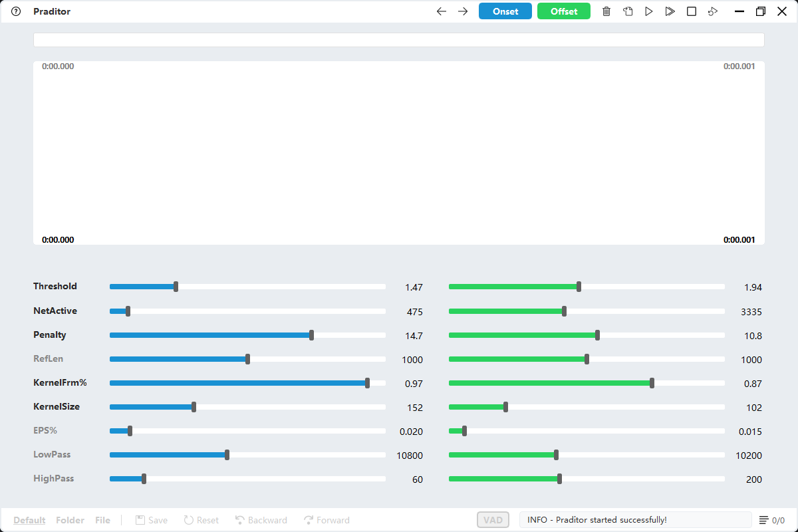Viewport: 798px width, 532px height.
Task: Click the square stop icon
Action: pos(692,11)
